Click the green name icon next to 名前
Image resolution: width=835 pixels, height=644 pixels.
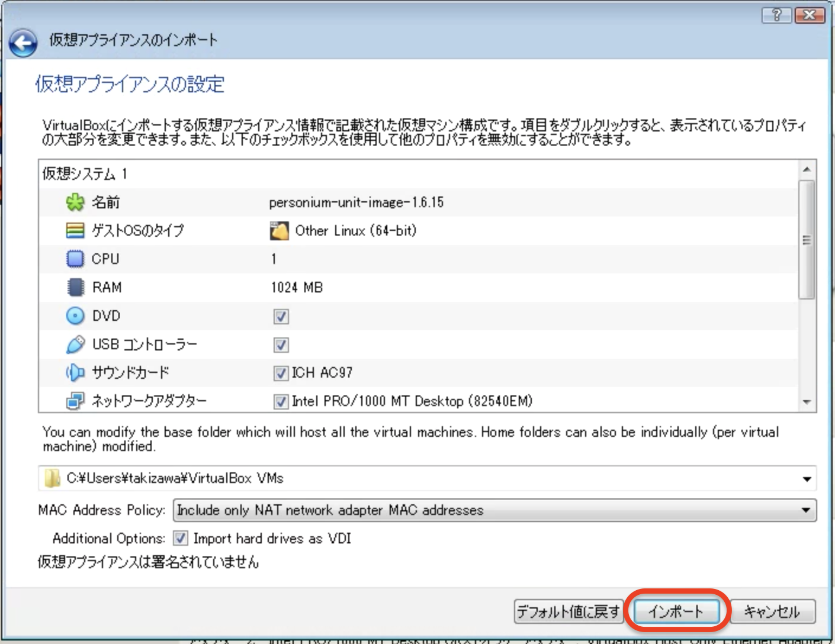pos(75,202)
